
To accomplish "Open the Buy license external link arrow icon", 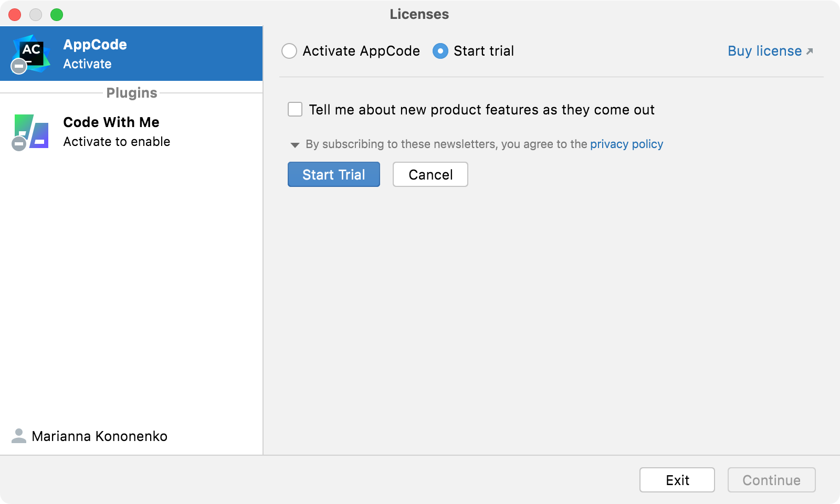I will [810, 51].
